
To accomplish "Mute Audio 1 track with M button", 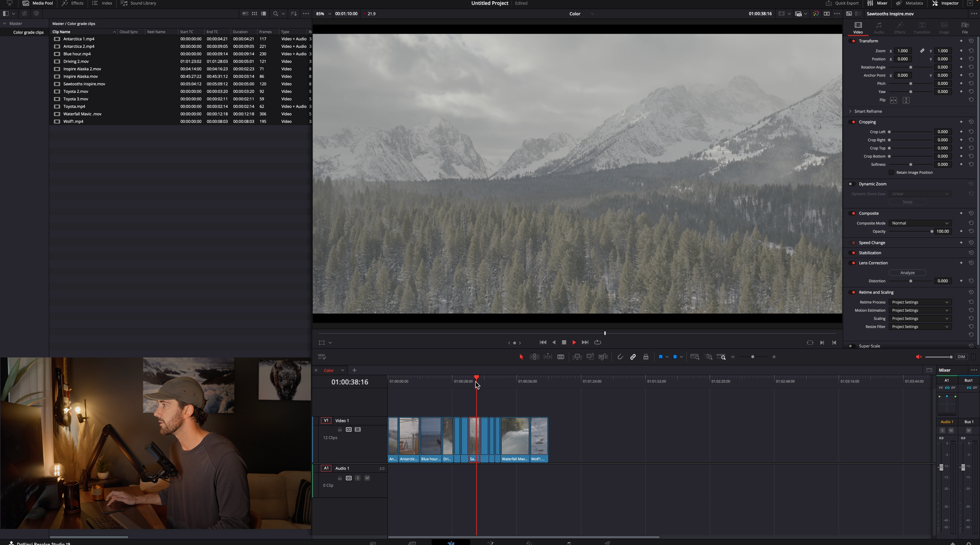I will pos(367,478).
